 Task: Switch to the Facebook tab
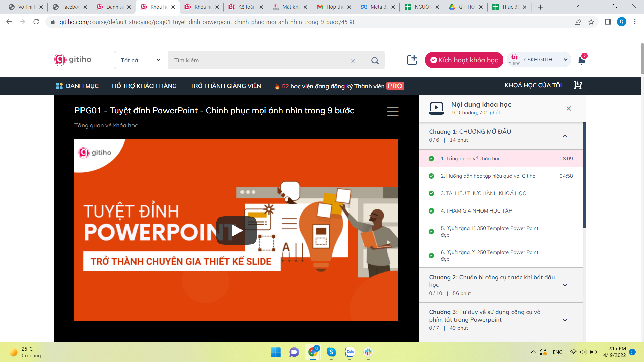[70, 7]
